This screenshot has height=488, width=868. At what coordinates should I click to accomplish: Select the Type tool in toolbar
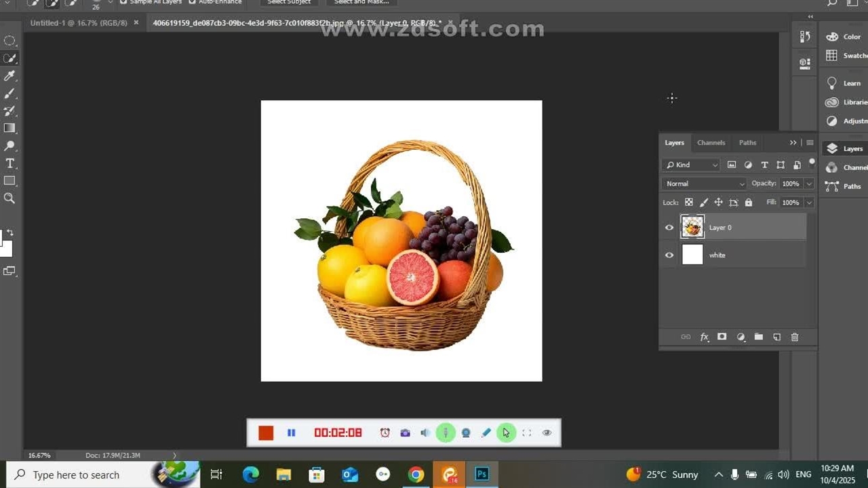[x=9, y=163]
